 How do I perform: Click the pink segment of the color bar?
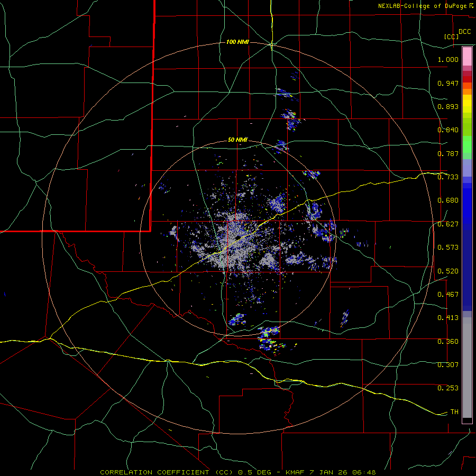[x=467, y=57]
